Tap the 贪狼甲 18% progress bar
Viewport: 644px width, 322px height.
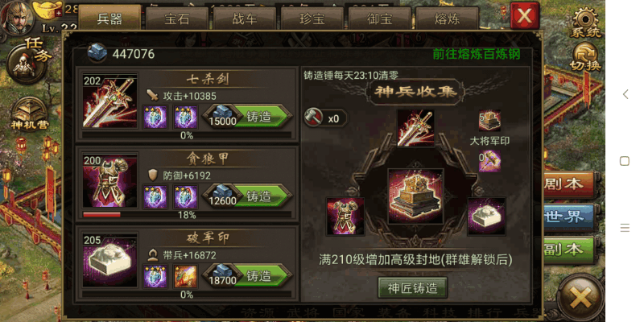coord(187,214)
